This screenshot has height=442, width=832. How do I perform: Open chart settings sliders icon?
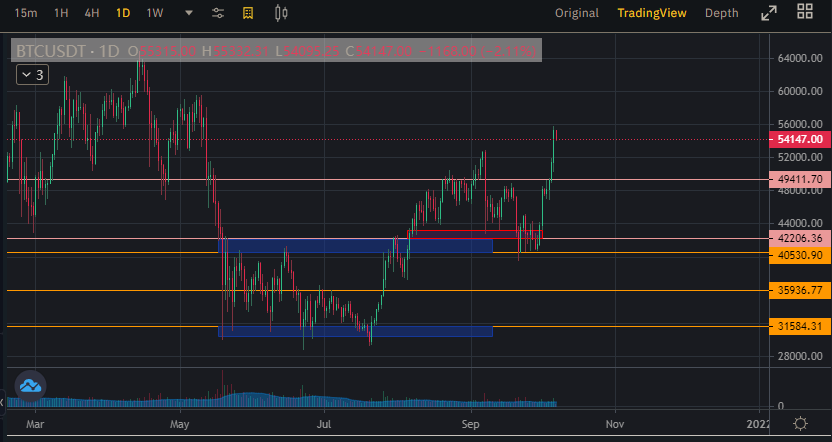click(218, 13)
